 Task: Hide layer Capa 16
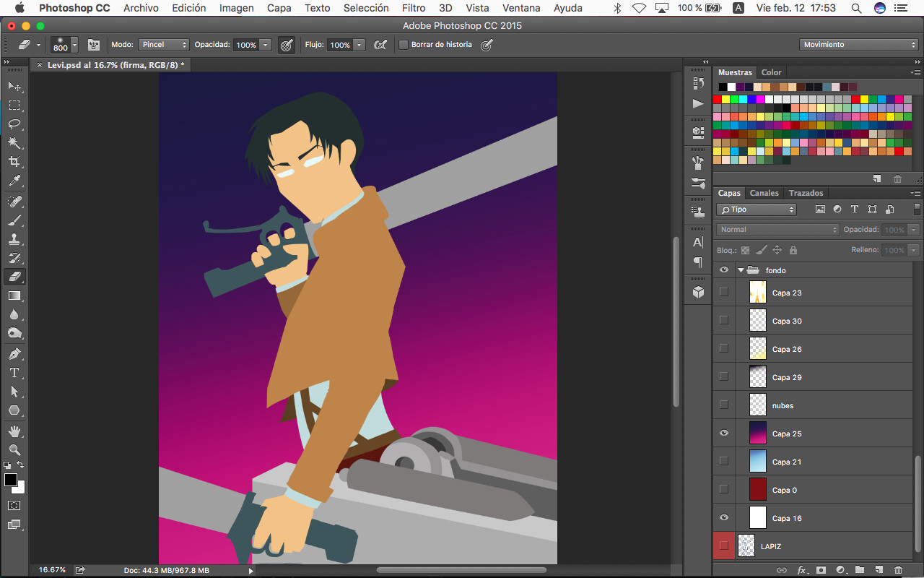pos(724,518)
